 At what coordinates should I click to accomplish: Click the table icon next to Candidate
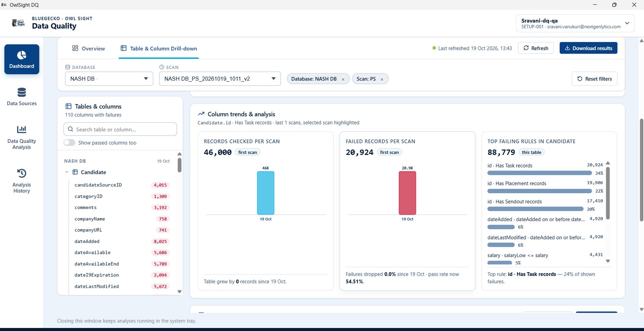(x=75, y=172)
